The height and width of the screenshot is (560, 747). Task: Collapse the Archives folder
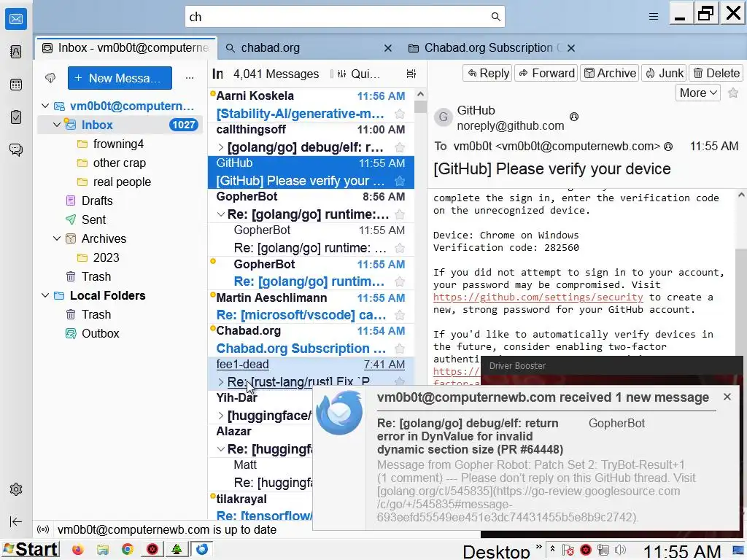coord(57,238)
